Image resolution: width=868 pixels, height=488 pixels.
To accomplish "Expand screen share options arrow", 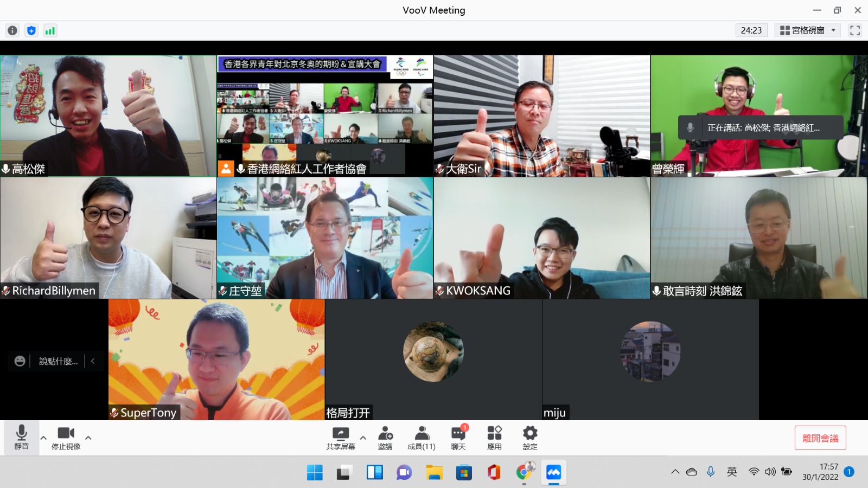I will pos(363,438).
